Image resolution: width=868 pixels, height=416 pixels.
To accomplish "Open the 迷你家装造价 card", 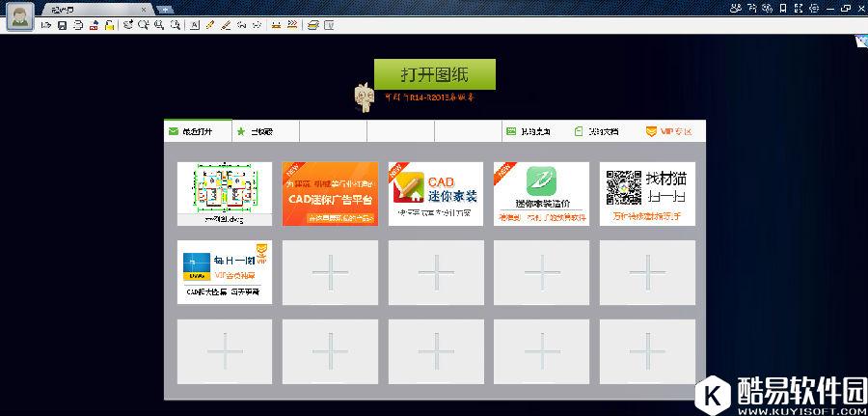I will (x=541, y=193).
